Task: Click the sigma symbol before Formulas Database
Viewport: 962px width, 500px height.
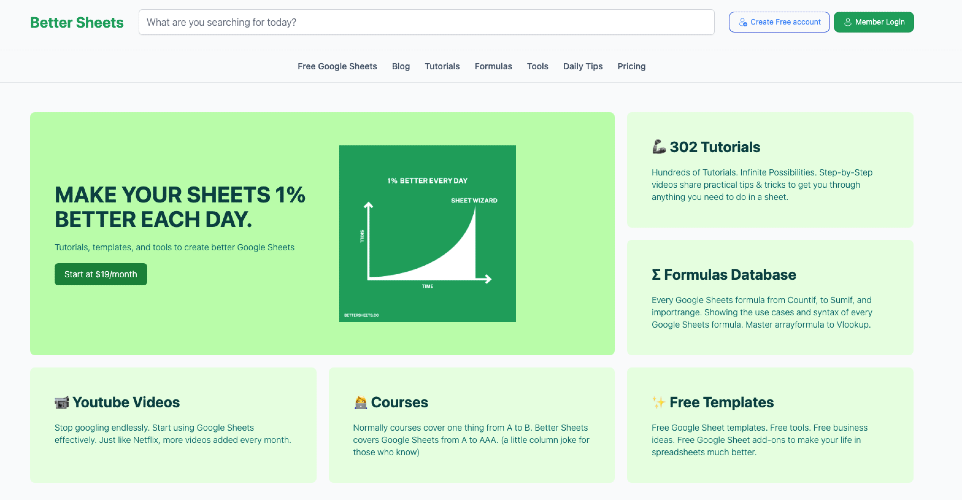Action: tap(656, 275)
